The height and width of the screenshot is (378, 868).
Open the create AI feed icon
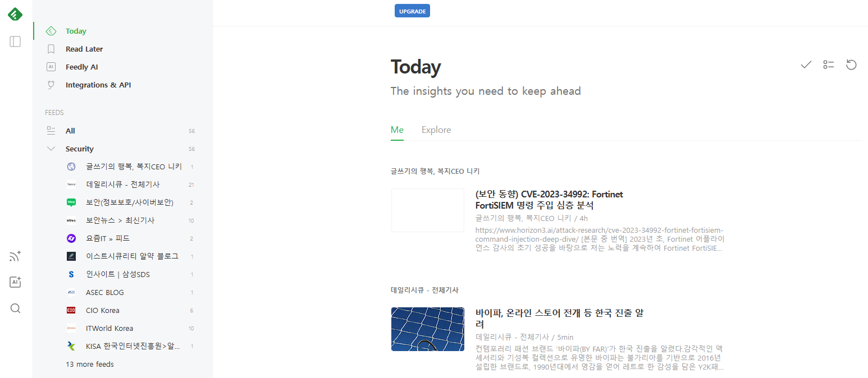click(15, 282)
